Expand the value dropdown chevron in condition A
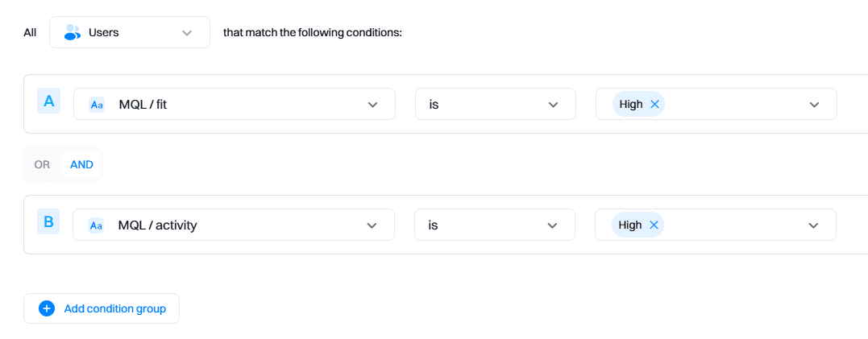Screen dimensions: 868x339 pyautogui.click(x=814, y=105)
